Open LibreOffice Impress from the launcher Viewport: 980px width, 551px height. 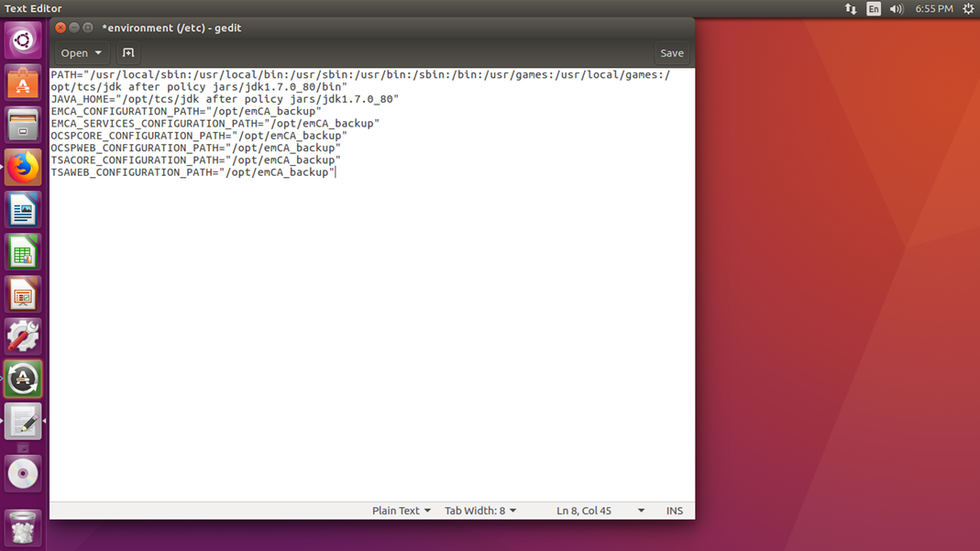click(23, 294)
